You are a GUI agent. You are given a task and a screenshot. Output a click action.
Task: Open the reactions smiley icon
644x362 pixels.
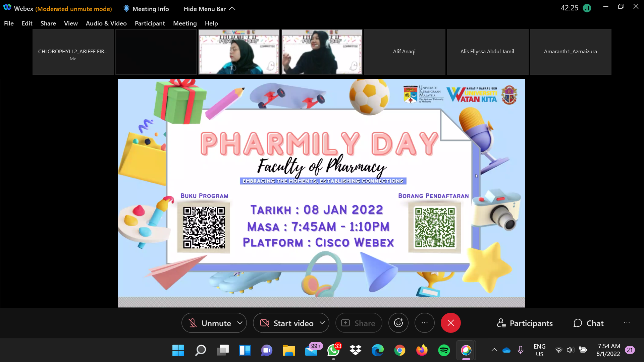pyautogui.click(x=398, y=323)
